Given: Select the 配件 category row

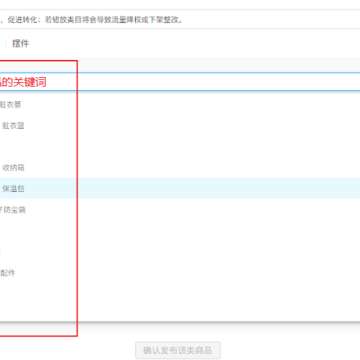Looking at the screenshot, I should tap(180, 273).
